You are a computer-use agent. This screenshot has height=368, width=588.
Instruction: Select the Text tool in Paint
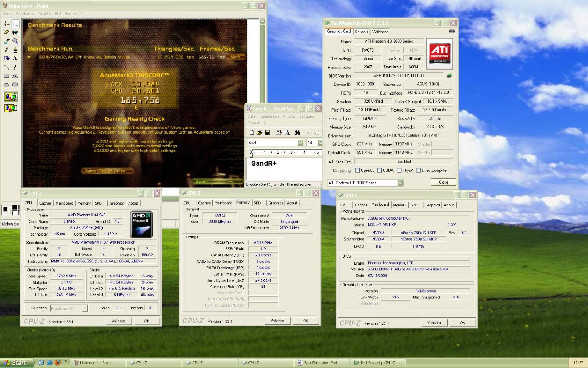15,58
